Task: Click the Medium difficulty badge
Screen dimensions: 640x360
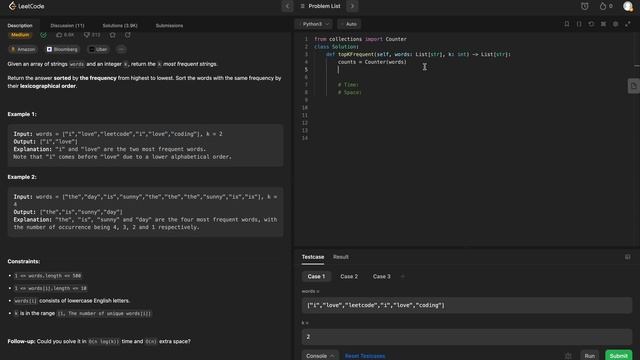Action: coord(20,35)
